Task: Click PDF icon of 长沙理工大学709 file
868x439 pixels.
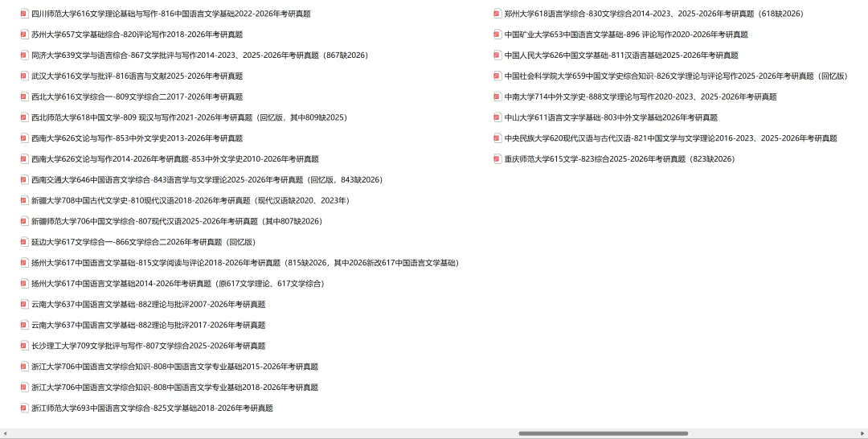Action: pyautogui.click(x=24, y=346)
